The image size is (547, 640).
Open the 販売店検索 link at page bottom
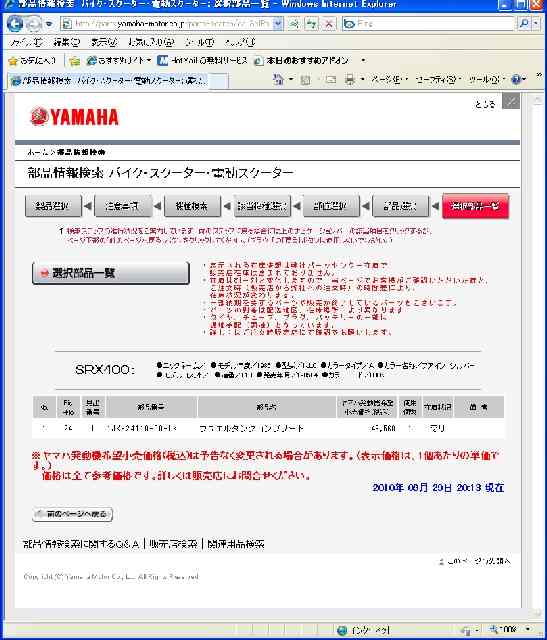(173, 544)
